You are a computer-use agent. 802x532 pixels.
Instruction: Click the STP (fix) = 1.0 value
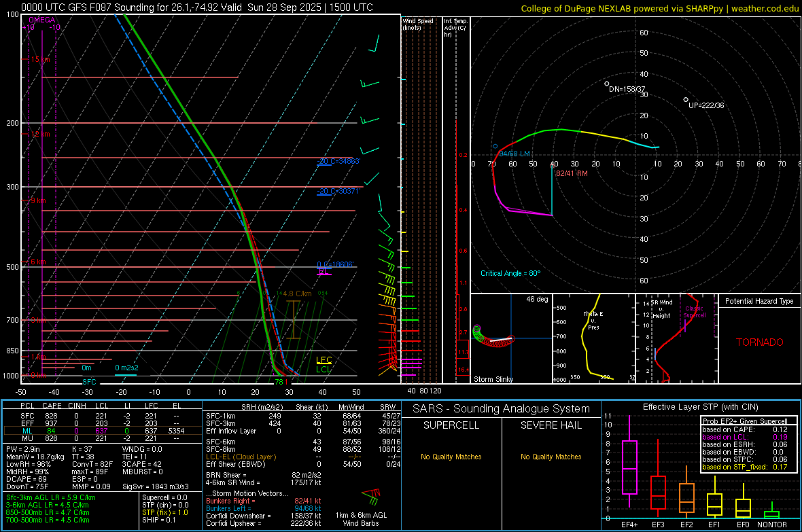tap(165, 512)
